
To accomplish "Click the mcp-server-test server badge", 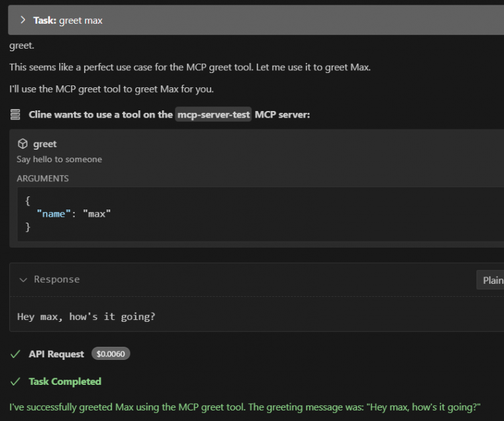I will click(213, 115).
